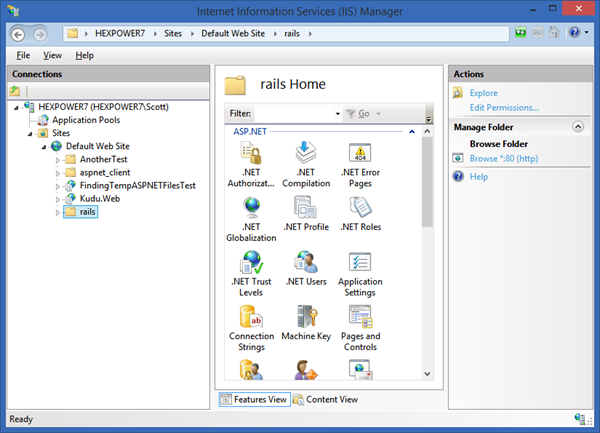600x433 pixels.
Task: Click the Help link in Actions
Action: click(479, 177)
